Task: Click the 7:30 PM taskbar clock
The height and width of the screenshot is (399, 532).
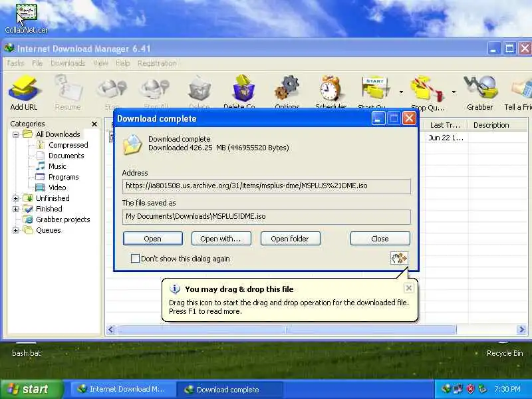Action: (x=507, y=389)
